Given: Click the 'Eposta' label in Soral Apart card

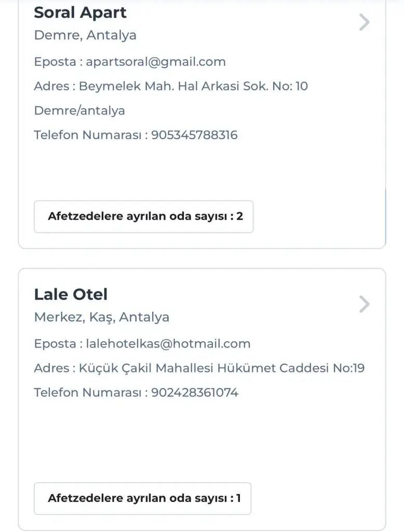Looking at the screenshot, I should coord(55,62).
